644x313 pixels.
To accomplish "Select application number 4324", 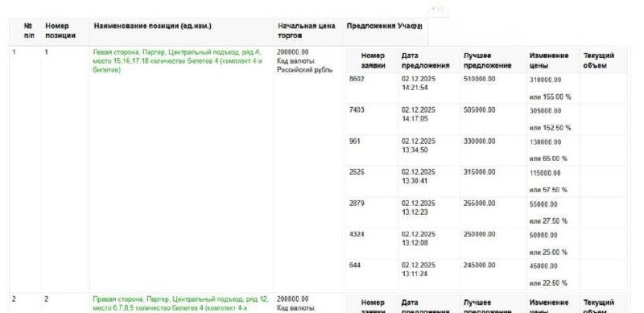I will (357, 234).
